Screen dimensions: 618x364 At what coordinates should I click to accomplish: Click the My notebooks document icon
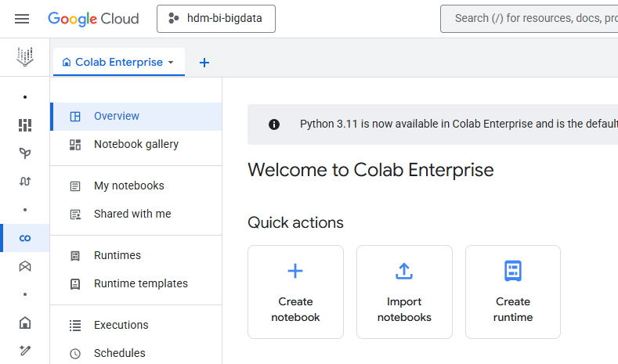tap(75, 186)
